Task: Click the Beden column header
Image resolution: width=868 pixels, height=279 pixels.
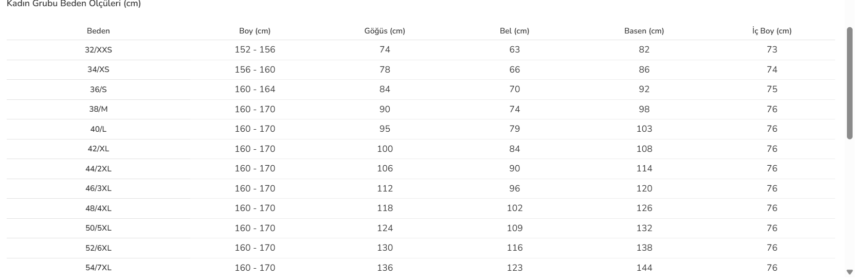Action: (x=98, y=31)
